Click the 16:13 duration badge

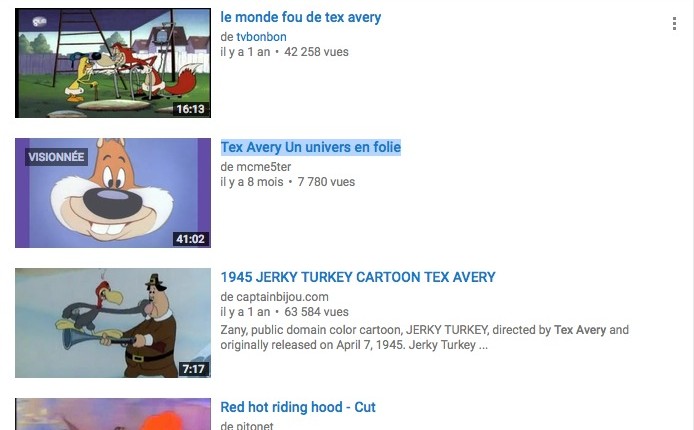tap(190, 109)
